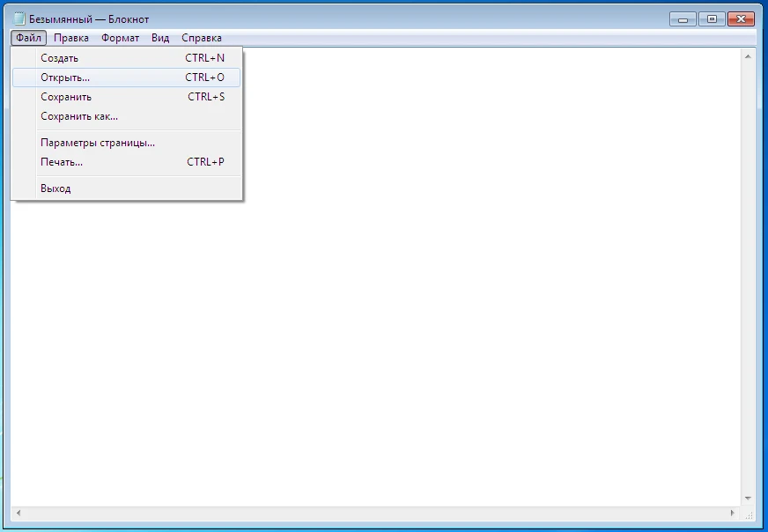Screen dimensions: 768x532
Task: Choose Сохранить in the menu
Action: coord(66,97)
